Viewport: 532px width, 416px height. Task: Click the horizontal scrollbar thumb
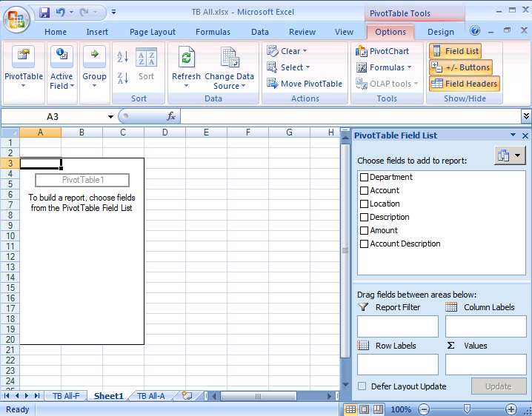pyautogui.click(x=258, y=396)
